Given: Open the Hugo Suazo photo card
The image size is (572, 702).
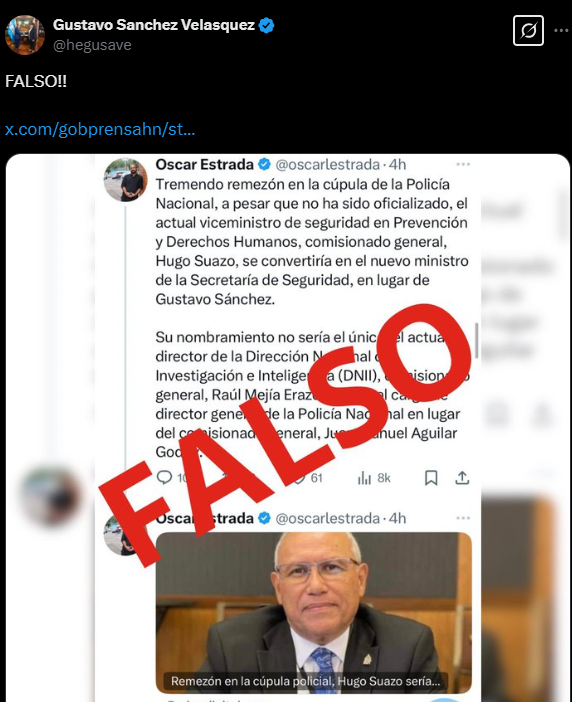Looking at the screenshot, I should tap(313, 612).
